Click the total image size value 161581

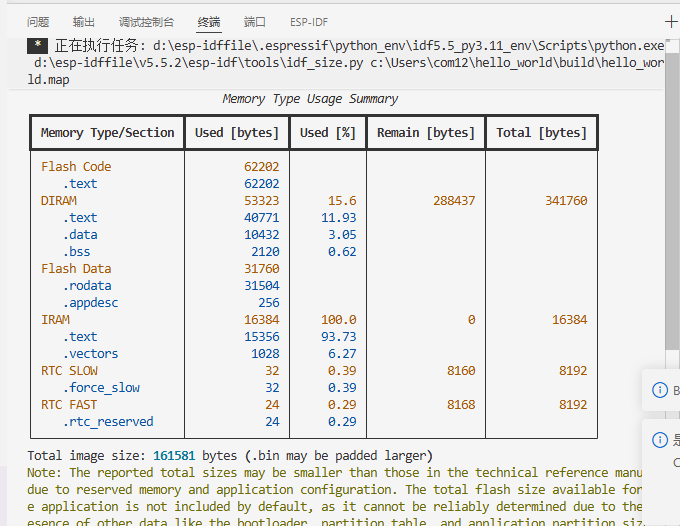coord(174,455)
